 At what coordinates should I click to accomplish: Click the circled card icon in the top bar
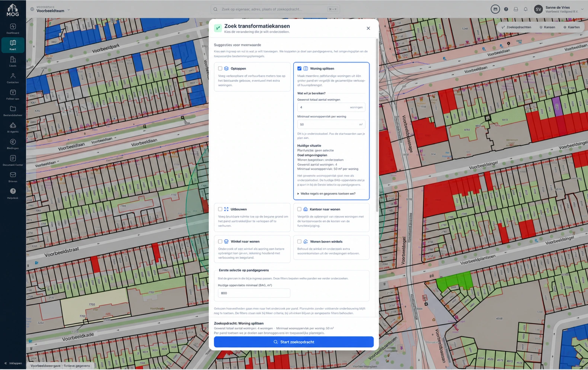[495, 9]
